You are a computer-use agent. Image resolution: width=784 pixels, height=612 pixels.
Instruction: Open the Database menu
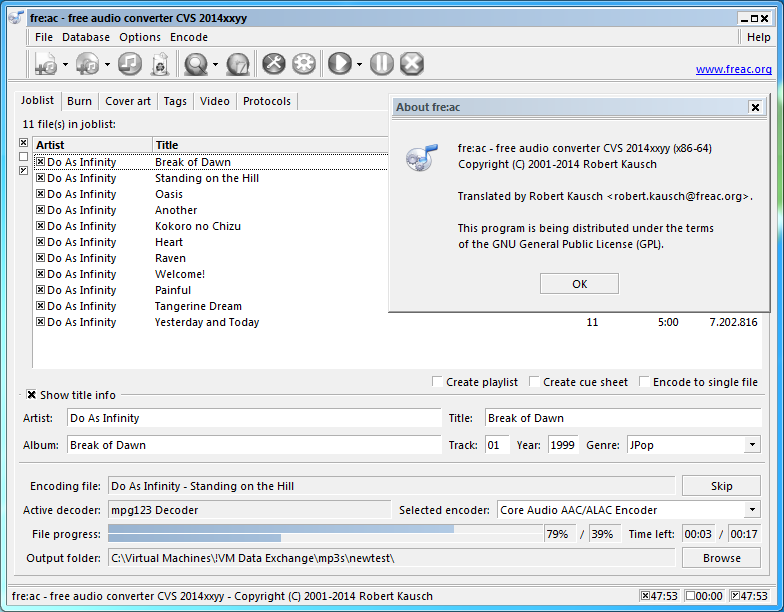(86, 37)
